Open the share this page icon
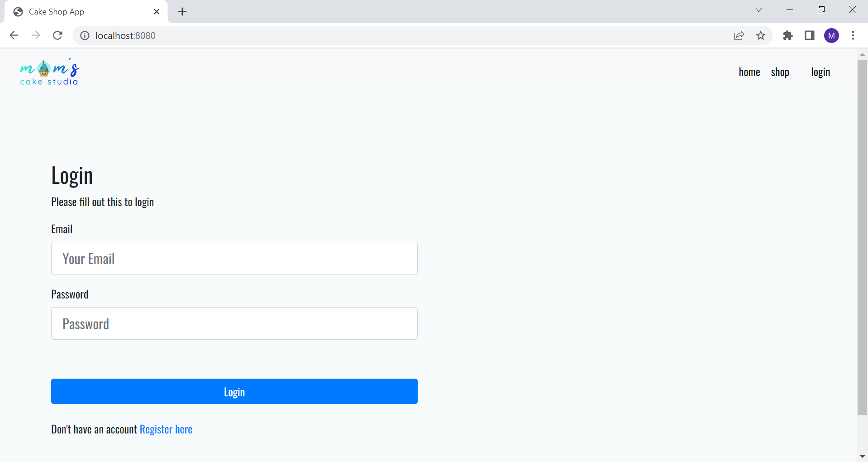Screen dimensions: 868x462 point(739,35)
